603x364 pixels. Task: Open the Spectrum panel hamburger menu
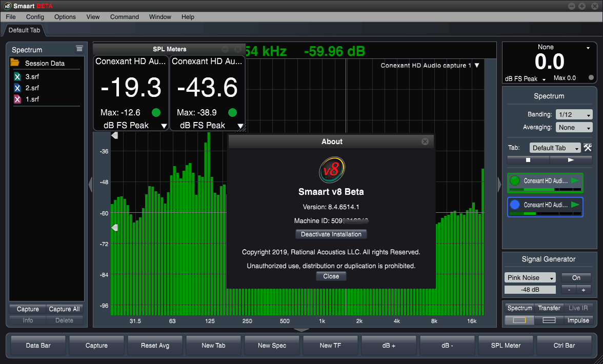[79, 49]
